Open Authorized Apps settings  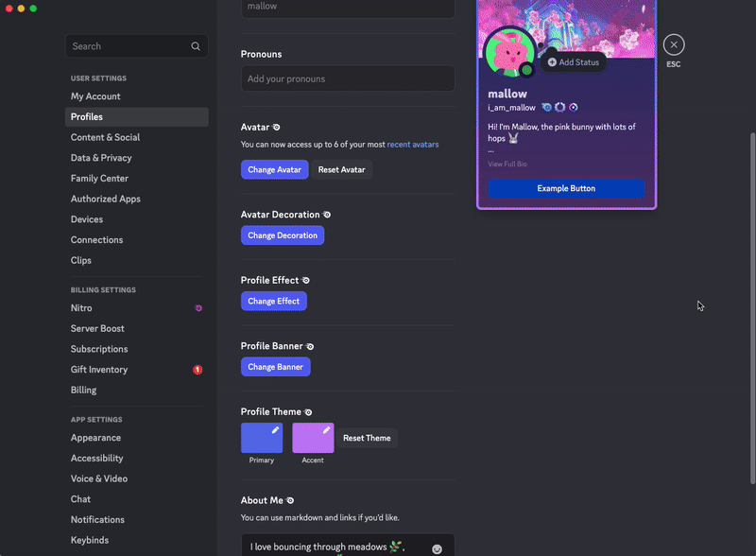click(x=137, y=199)
